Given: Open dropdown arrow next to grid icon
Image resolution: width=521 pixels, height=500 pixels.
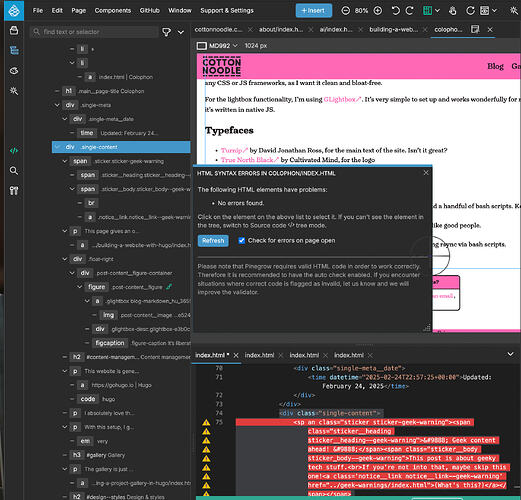Looking at the screenshot, I should [x=437, y=11].
